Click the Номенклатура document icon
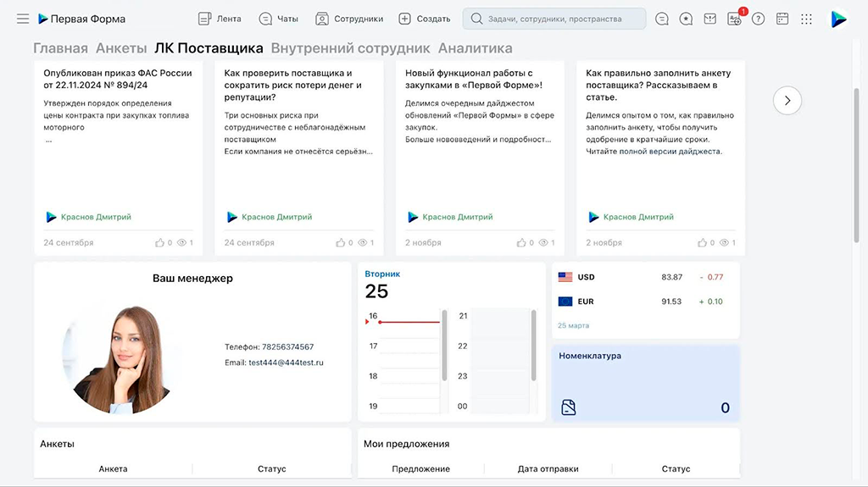 click(569, 407)
